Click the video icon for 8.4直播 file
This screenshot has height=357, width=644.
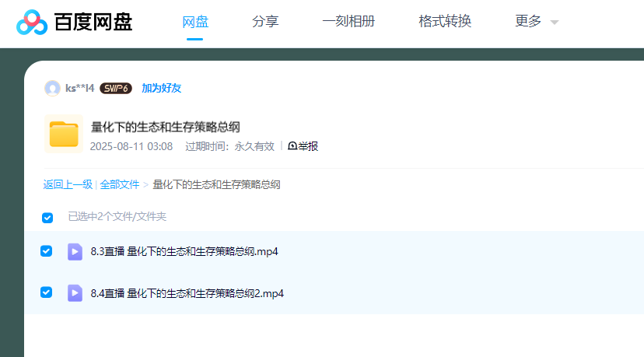(x=75, y=293)
